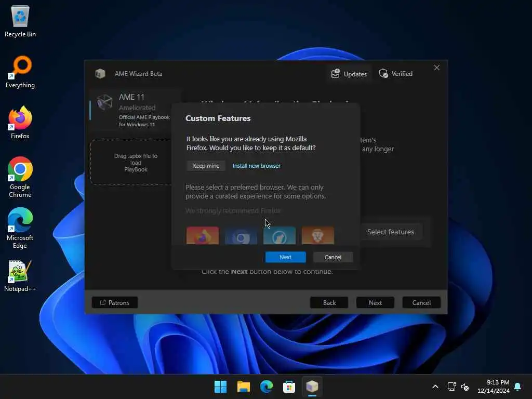
Task: Select the teal Waterfox browser tile
Action: click(x=280, y=235)
